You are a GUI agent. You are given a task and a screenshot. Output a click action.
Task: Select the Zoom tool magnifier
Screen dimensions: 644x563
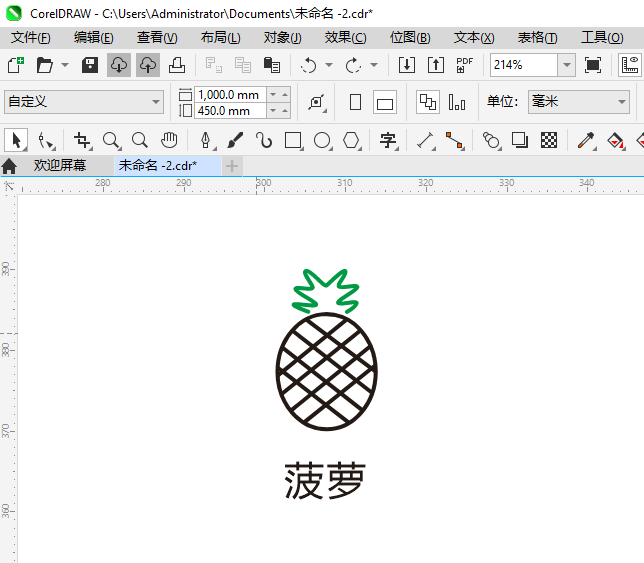111,140
